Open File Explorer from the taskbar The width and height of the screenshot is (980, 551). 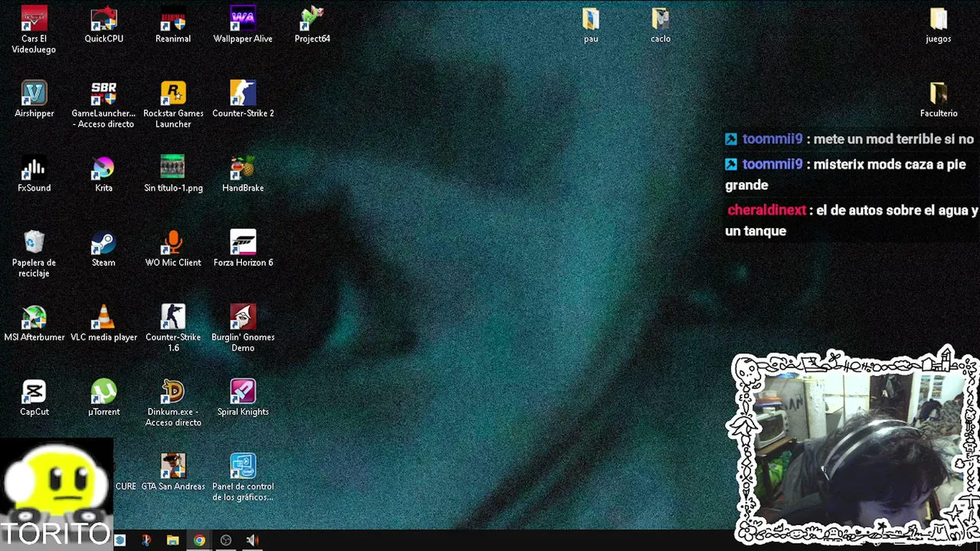173,540
